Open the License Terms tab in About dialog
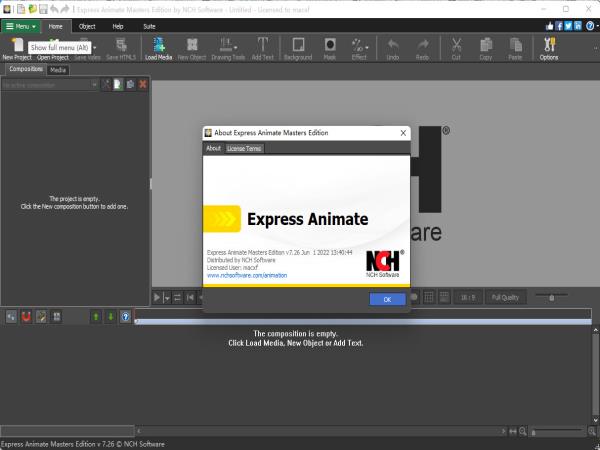 [x=244, y=148]
